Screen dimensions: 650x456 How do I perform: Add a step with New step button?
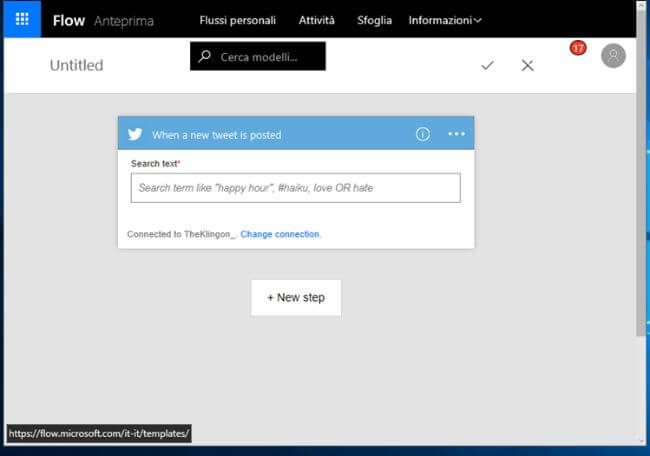pos(296,298)
